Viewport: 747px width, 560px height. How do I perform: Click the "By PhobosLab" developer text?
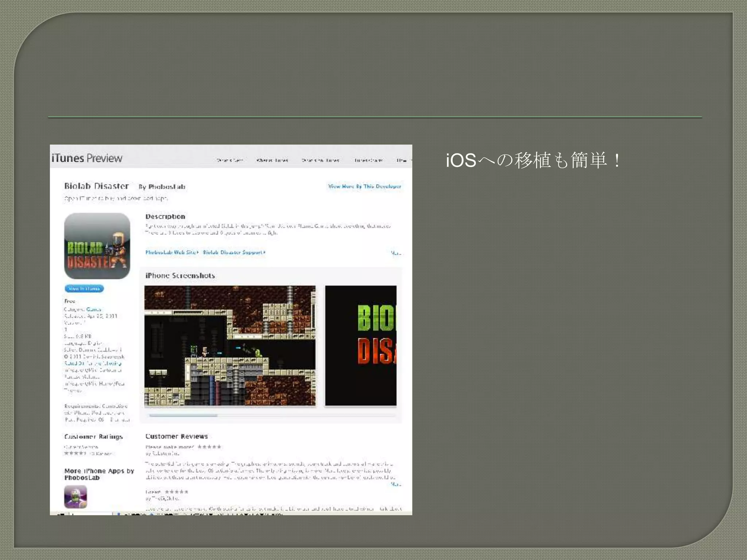coord(162,187)
